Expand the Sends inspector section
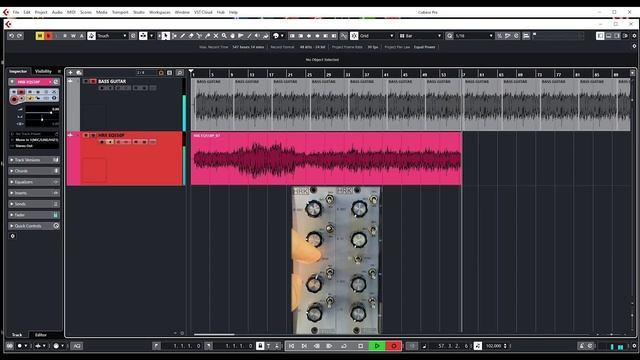 (34, 204)
